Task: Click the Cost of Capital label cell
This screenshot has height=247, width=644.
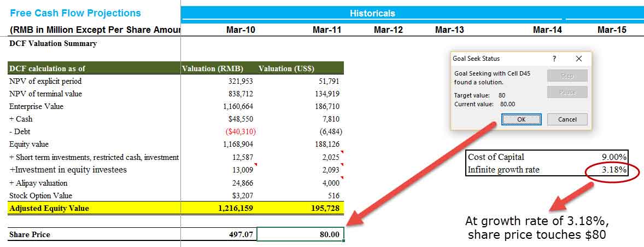Action: tap(496, 157)
